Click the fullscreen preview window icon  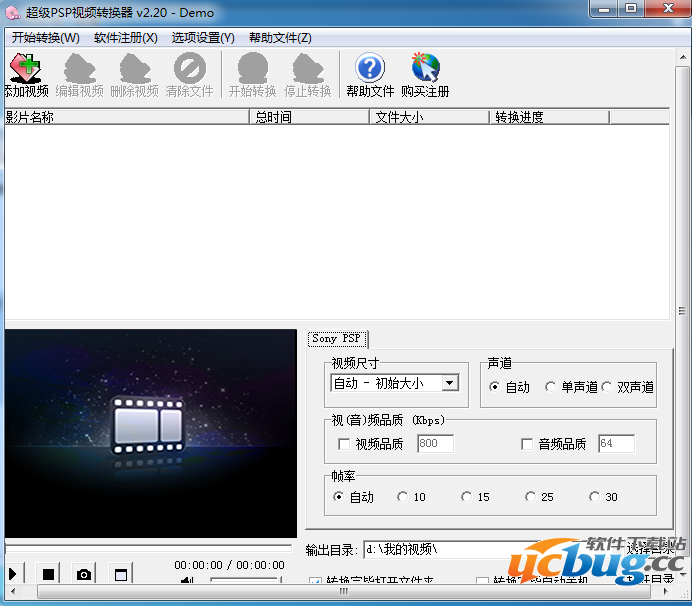(121, 574)
